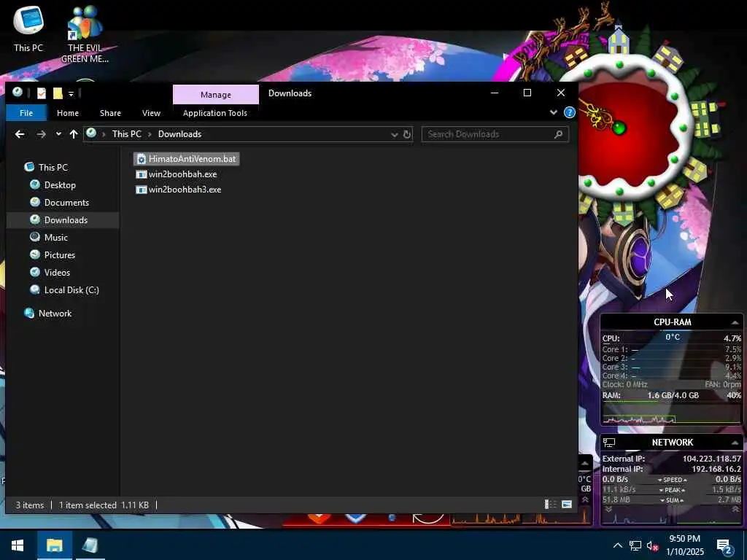The image size is (747, 560).
Task: Open the Windows Start menu
Action: click(x=18, y=545)
